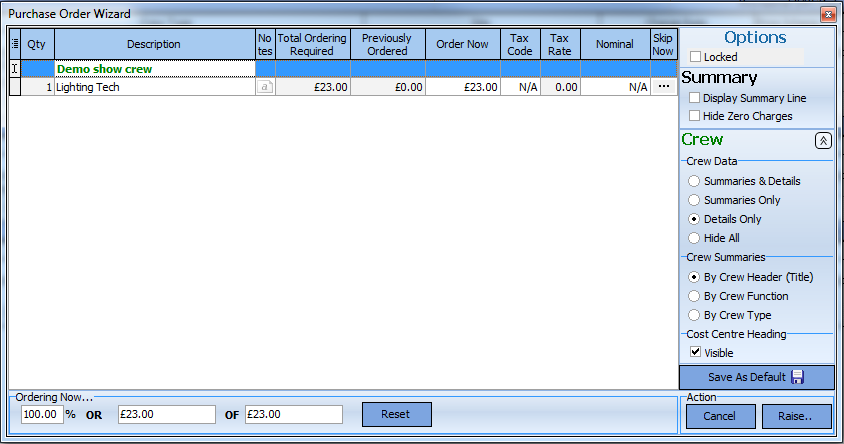Click the notes icon in Lighting Tech row

(x=265, y=87)
